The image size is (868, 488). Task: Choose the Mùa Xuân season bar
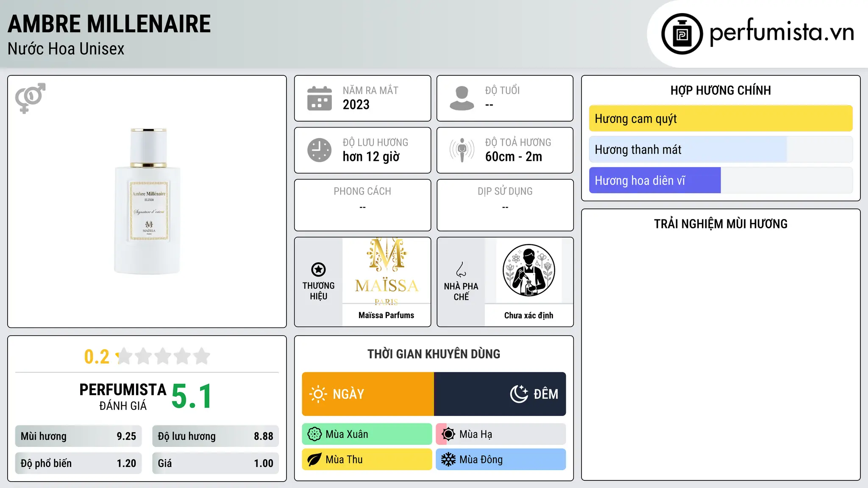pyautogui.click(x=367, y=434)
